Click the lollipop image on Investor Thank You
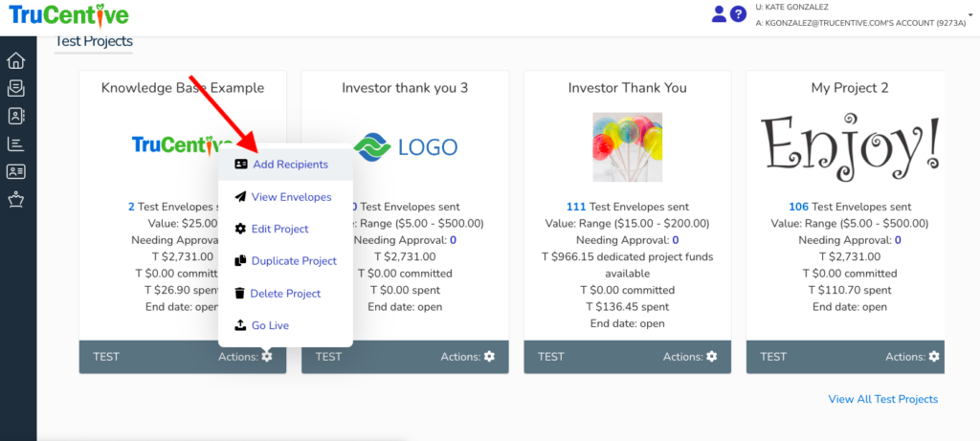This screenshot has height=441, width=980. point(628,146)
